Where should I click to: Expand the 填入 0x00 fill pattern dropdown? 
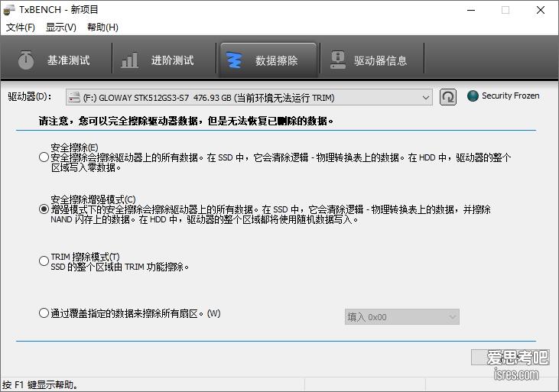[x=401, y=316]
